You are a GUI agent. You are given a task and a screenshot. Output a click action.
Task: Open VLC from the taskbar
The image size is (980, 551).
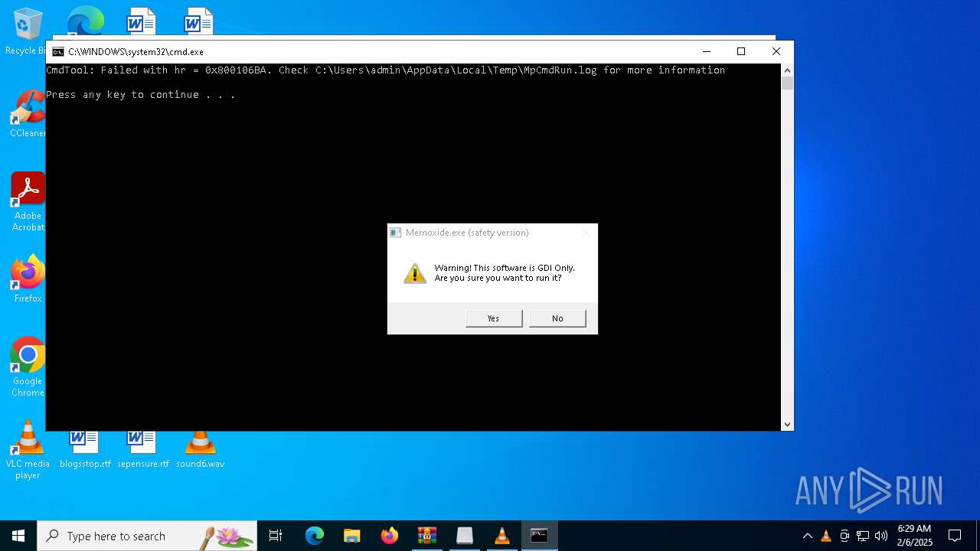(x=502, y=536)
